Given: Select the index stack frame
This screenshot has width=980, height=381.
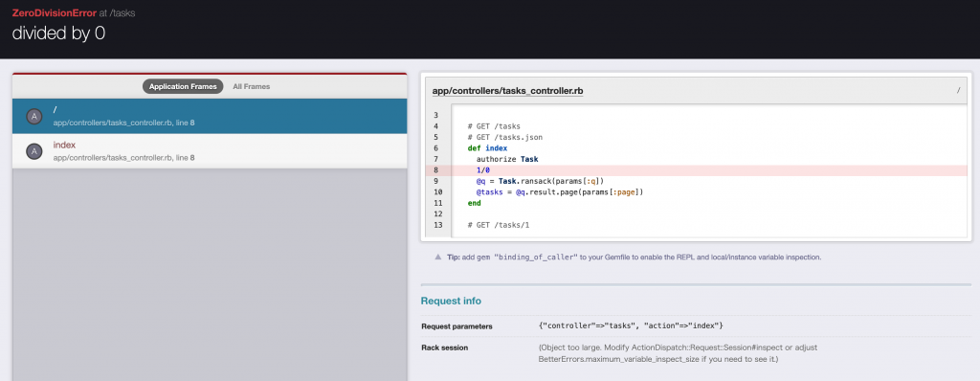Looking at the screenshot, I should (210, 151).
